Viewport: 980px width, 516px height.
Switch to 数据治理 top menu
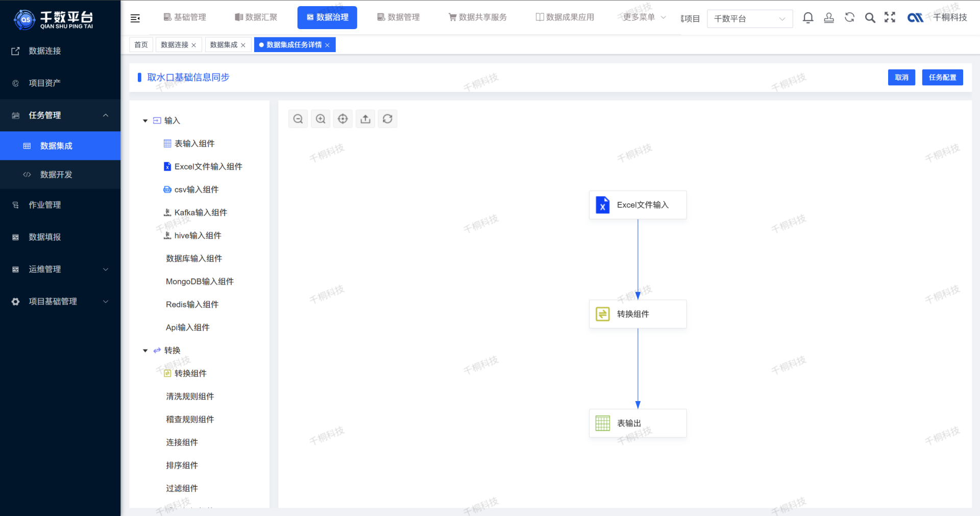point(327,17)
